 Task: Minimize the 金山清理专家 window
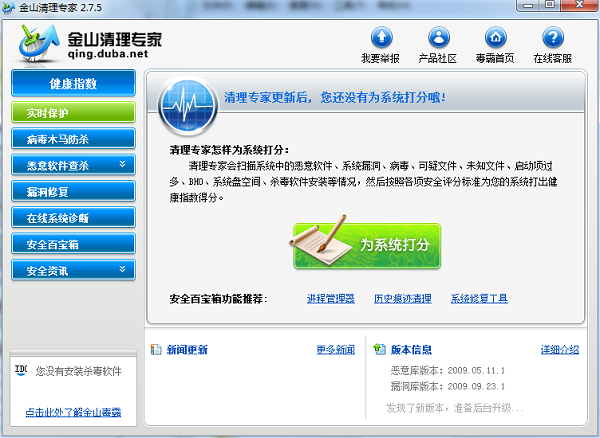pyautogui.click(x=528, y=5)
